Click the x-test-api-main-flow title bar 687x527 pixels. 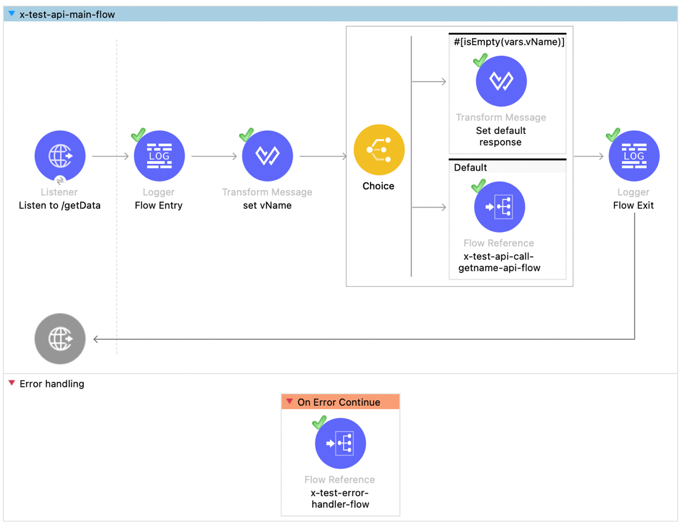[x=340, y=14]
